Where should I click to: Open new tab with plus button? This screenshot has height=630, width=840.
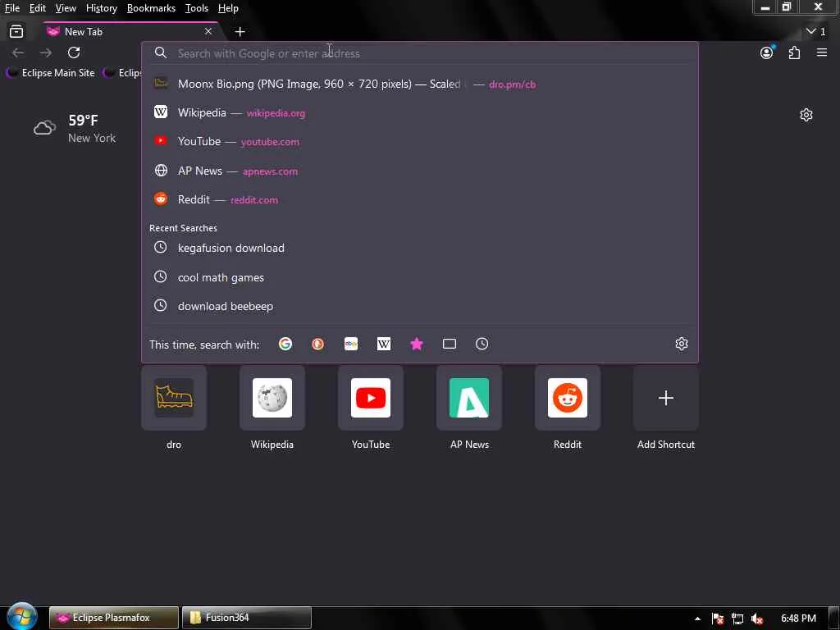240,32
